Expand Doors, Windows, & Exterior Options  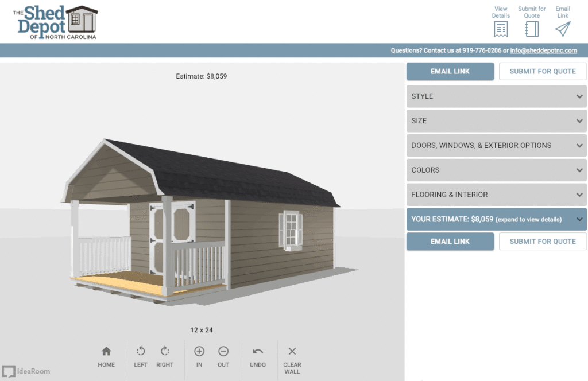[x=496, y=145]
